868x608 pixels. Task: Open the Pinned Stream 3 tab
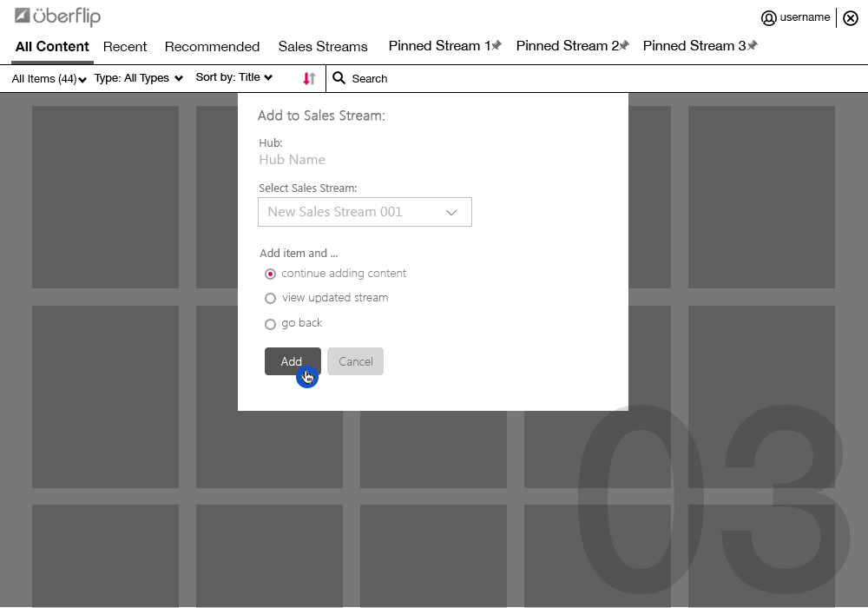click(x=694, y=45)
